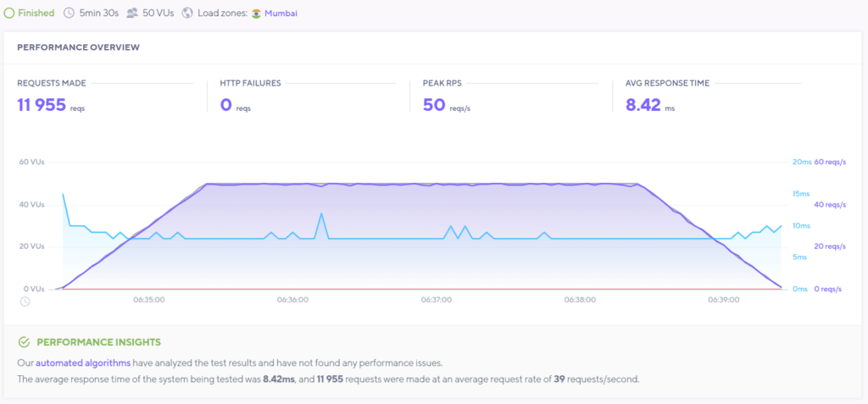This screenshot has width=868, height=404.
Task: Click the 06:37:00 time axis label
Action: [437, 300]
